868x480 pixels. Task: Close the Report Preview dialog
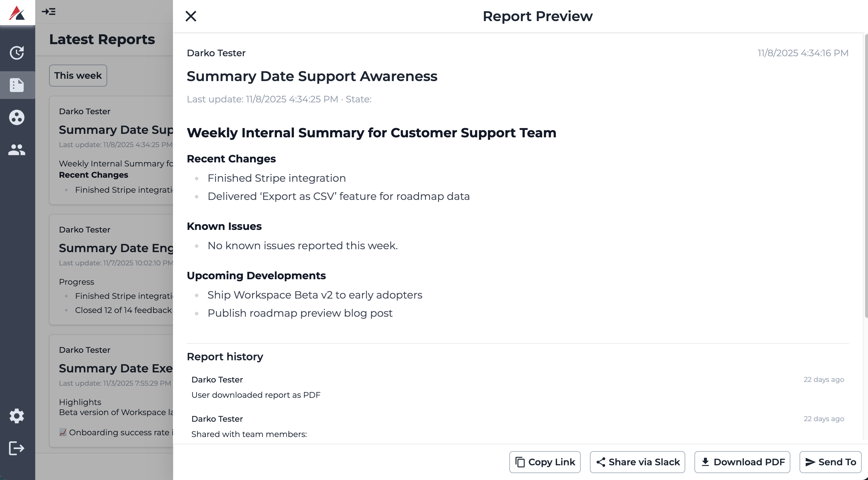click(191, 16)
